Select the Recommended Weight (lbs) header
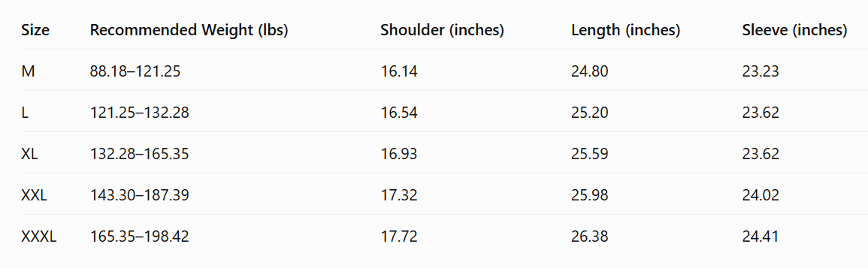 pyautogui.click(x=189, y=30)
